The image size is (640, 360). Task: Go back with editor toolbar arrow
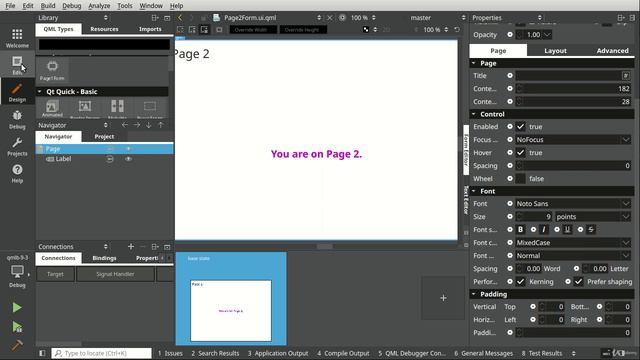click(180, 18)
